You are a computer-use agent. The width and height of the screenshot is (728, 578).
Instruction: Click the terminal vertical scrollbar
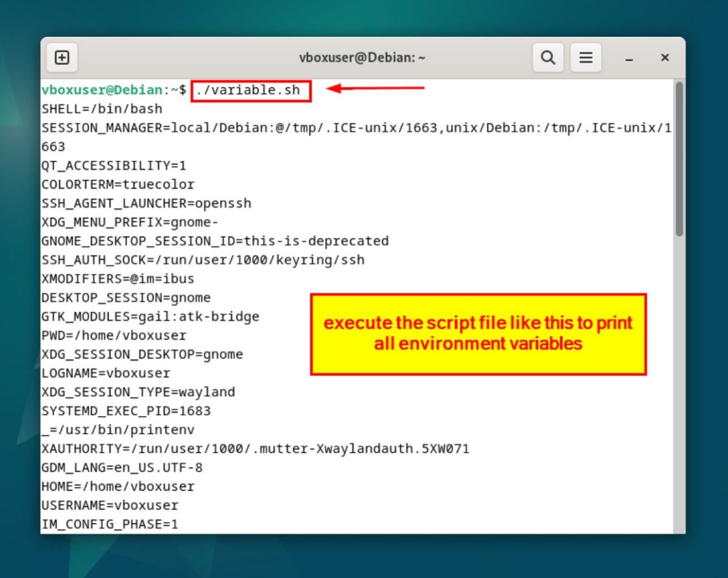point(679,159)
